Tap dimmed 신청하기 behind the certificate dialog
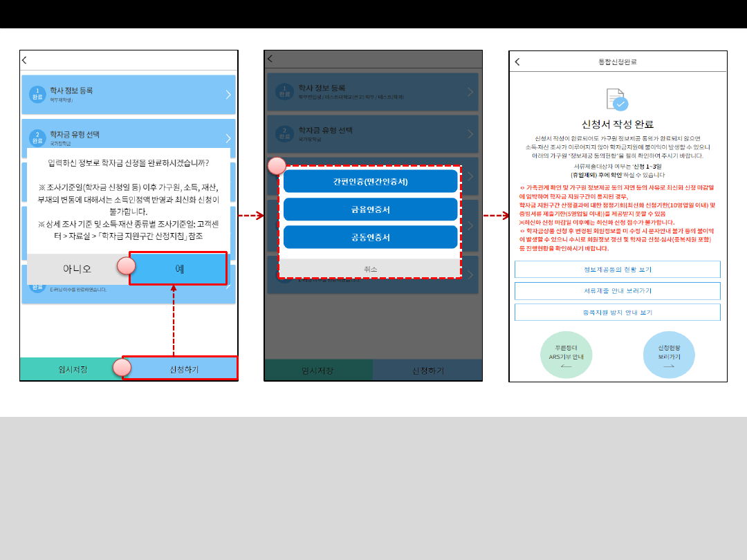This screenshot has height=560, width=747. tap(428, 371)
